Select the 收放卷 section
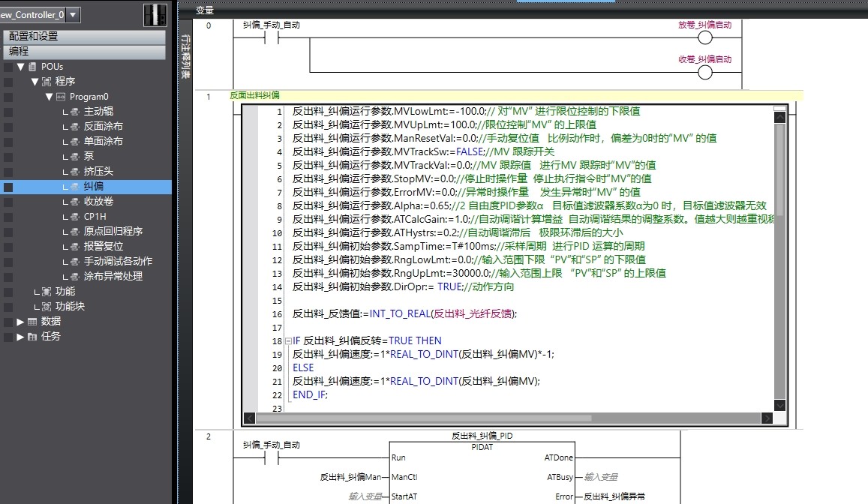This screenshot has height=504, width=868. tap(98, 202)
